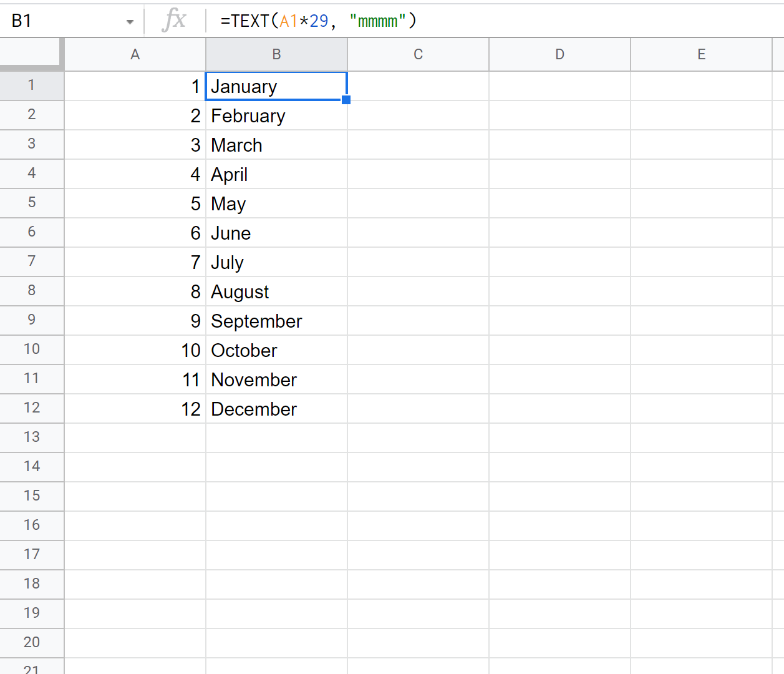Click the February cell

point(276,116)
